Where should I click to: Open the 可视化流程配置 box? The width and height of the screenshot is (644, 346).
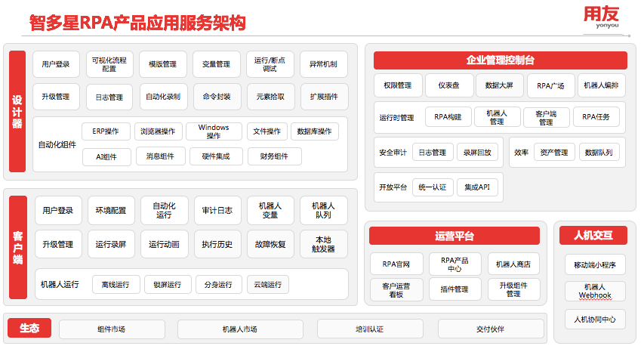[109, 64]
